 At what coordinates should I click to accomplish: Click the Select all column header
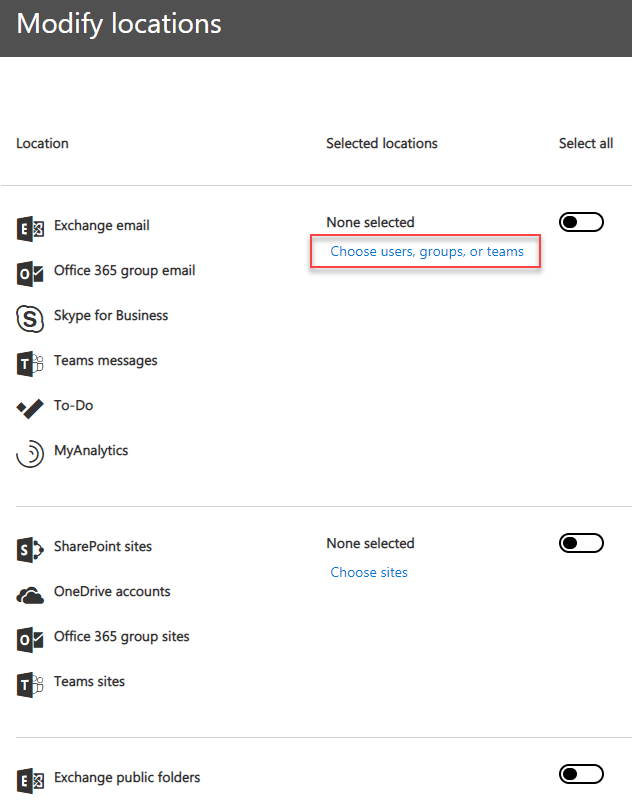[x=586, y=143]
